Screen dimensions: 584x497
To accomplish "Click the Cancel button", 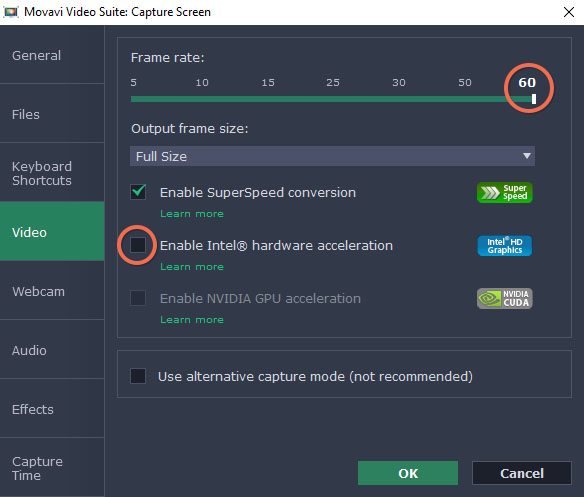I will 522,473.
